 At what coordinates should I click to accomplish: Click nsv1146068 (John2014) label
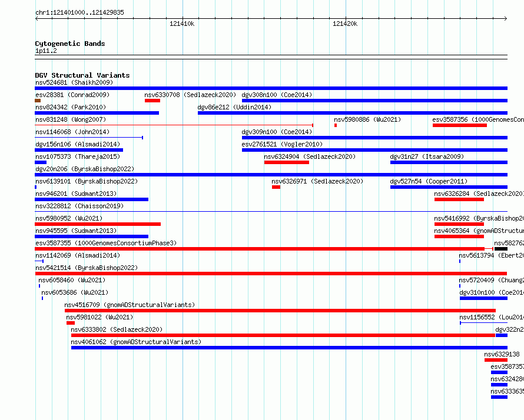(72, 132)
